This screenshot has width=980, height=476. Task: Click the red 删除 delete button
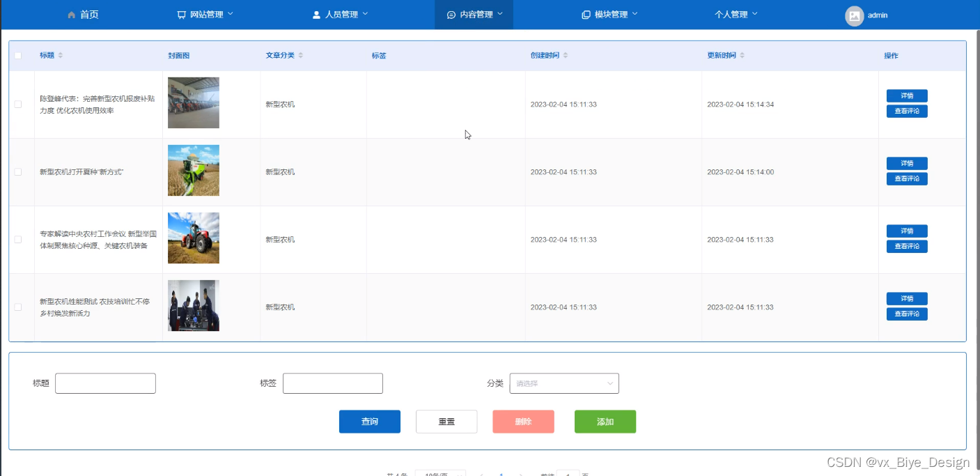pyautogui.click(x=523, y=422)
